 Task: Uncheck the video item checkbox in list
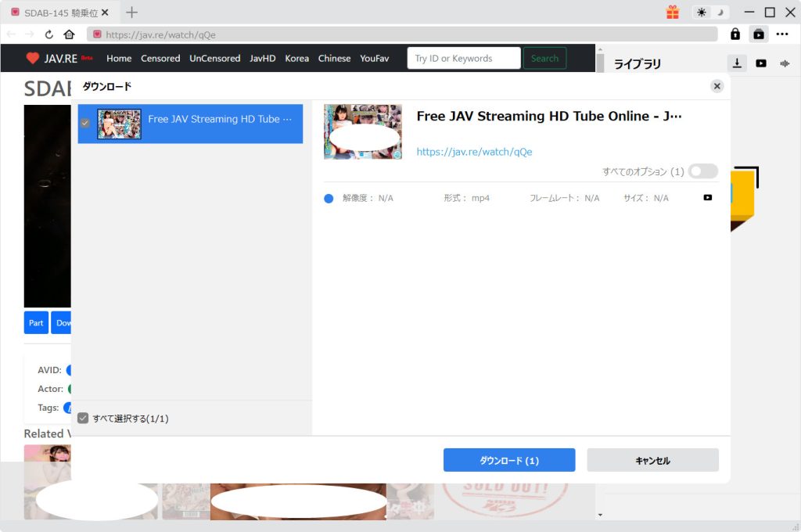(x=85, y=123)
